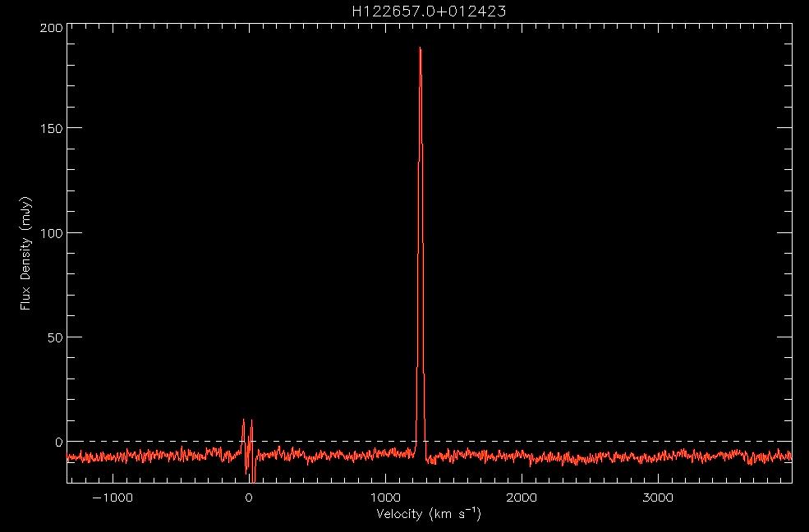Click the 150 tick label on the flux axis
Image resolution: width=809 pixels, height=532 pixels.
[x=52, y=128]
